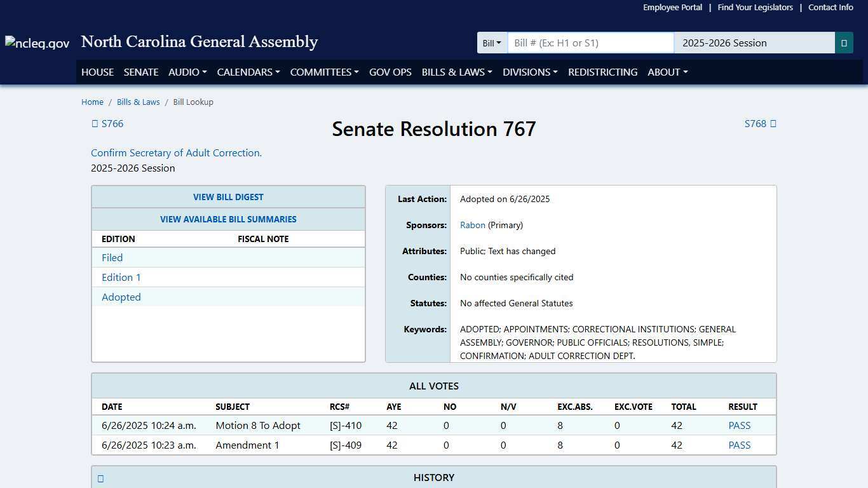868x488 pixels.
Task: Click the previous-bill arrow beside S766
Action: (95, 123)
